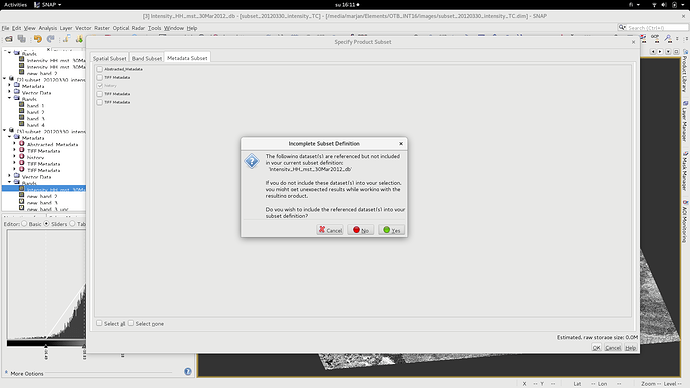This screenshot has height=388, width=690.
Task: Expand the Metadata folder under product [3]
Action: point(10,86)
